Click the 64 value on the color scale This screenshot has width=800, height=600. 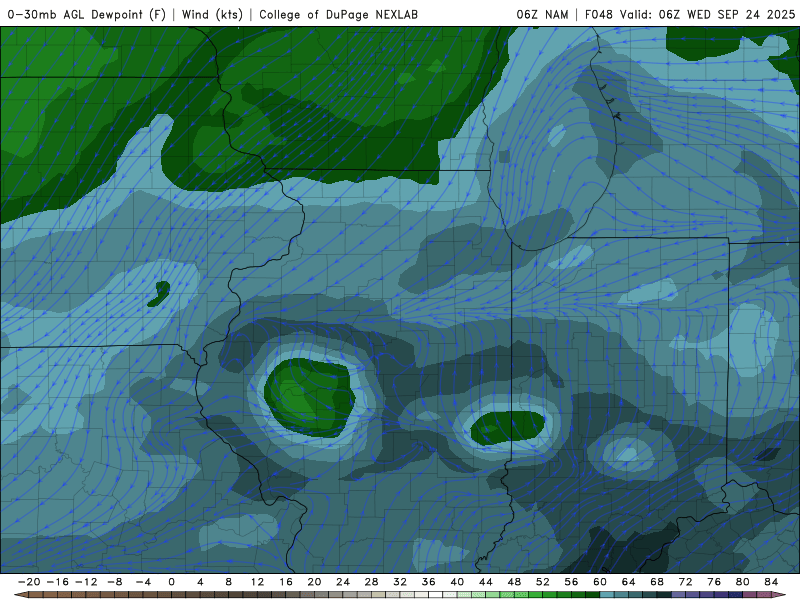(x=629, y=582)
